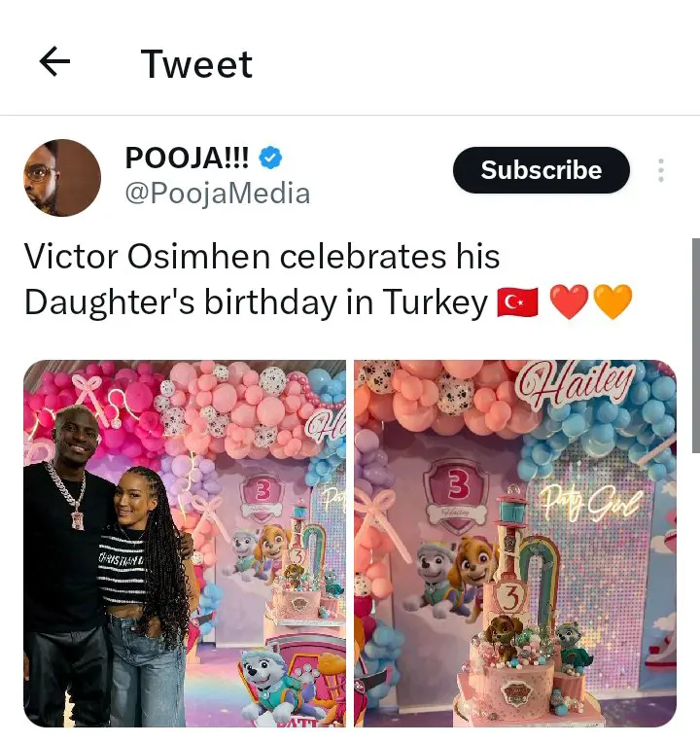Click the red heart emoji
Screen dimensions: 700x744
569,301
